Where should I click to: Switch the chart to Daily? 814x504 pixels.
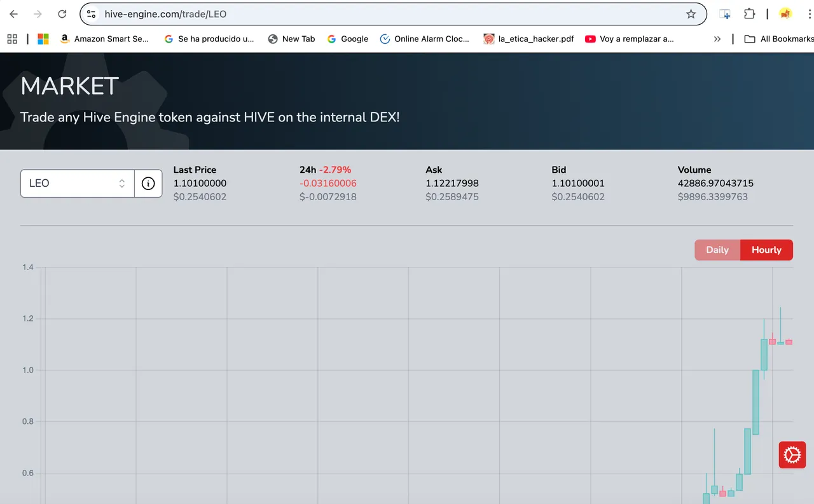(717, 250)
